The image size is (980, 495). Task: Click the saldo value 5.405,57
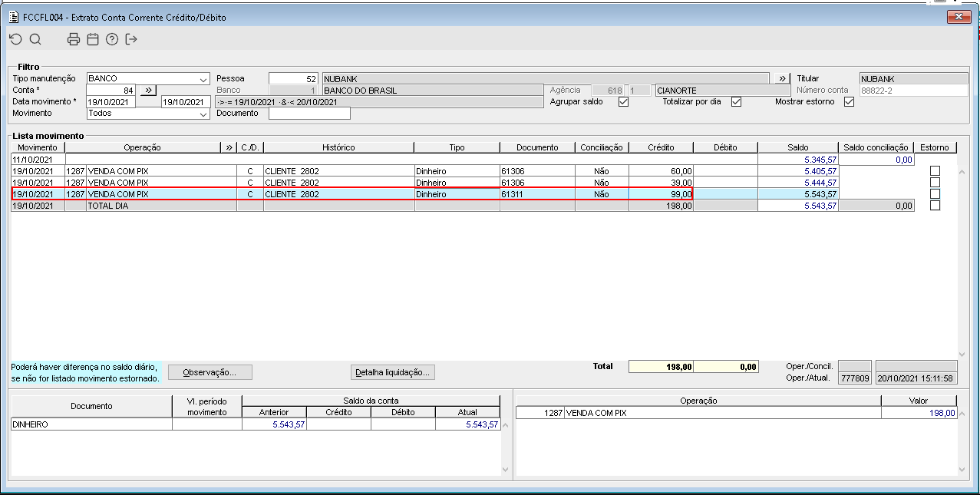pos(820,171)
